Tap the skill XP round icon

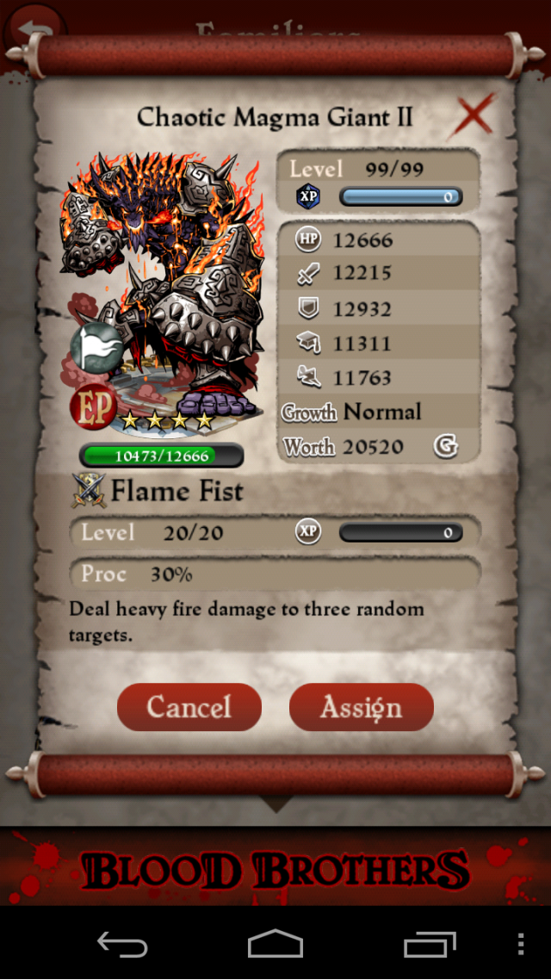307,532
